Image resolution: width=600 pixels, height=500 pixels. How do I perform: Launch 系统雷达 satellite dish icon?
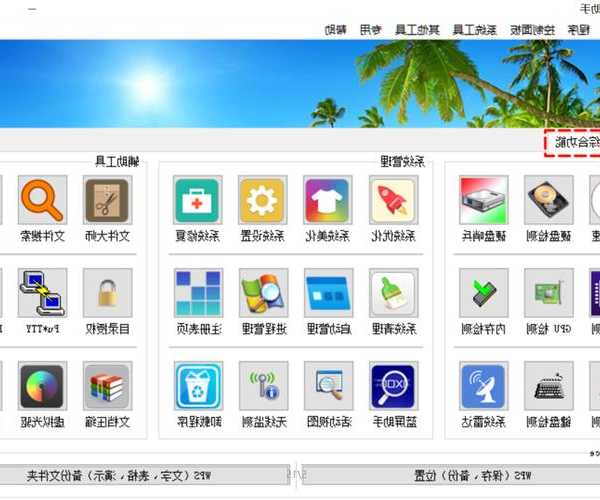tap(484, 387)
